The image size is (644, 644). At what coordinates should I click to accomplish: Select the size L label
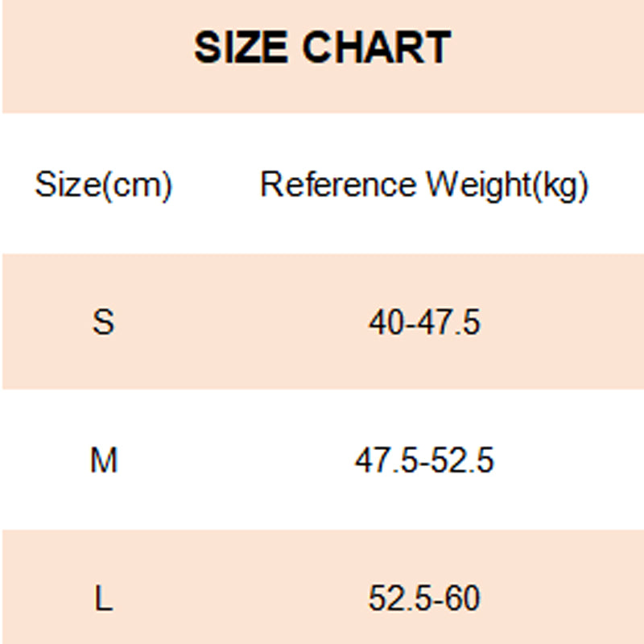point(104,599)
